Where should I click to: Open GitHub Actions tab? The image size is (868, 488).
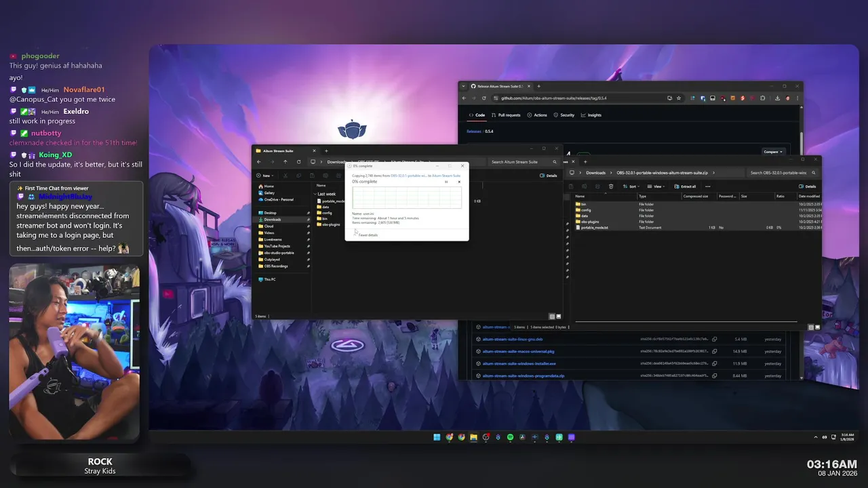coord(537,115)
